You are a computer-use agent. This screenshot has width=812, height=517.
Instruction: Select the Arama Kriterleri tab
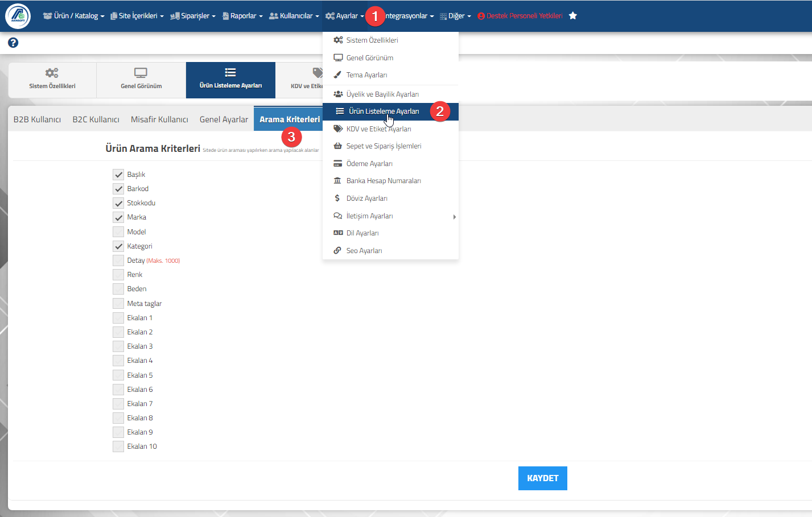pos(290,119)
